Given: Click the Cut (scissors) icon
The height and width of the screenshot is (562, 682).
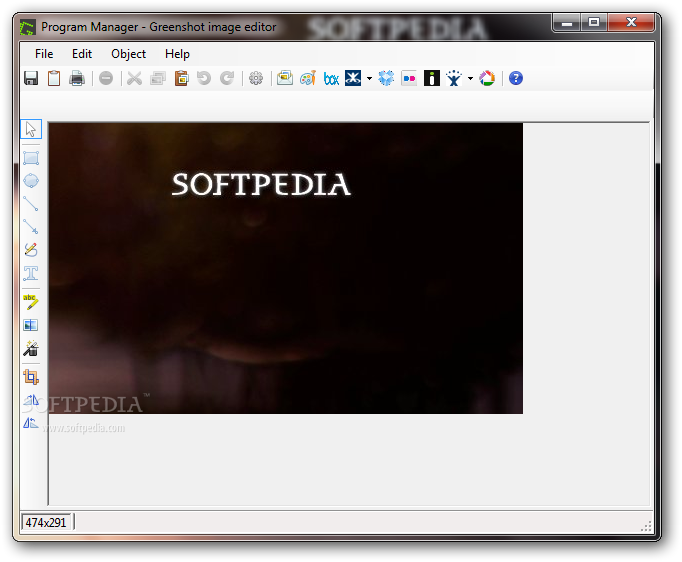Looking at the screenshot, I should [x=134, y=78].
